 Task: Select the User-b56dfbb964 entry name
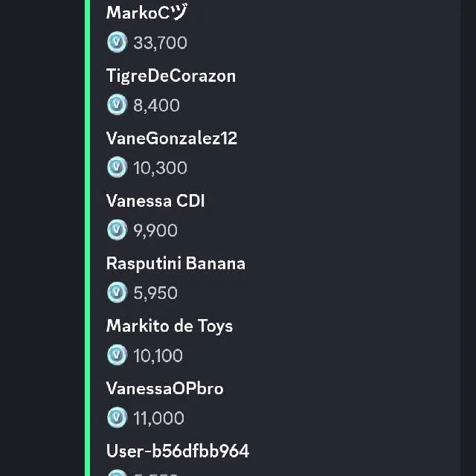point(178,451)
